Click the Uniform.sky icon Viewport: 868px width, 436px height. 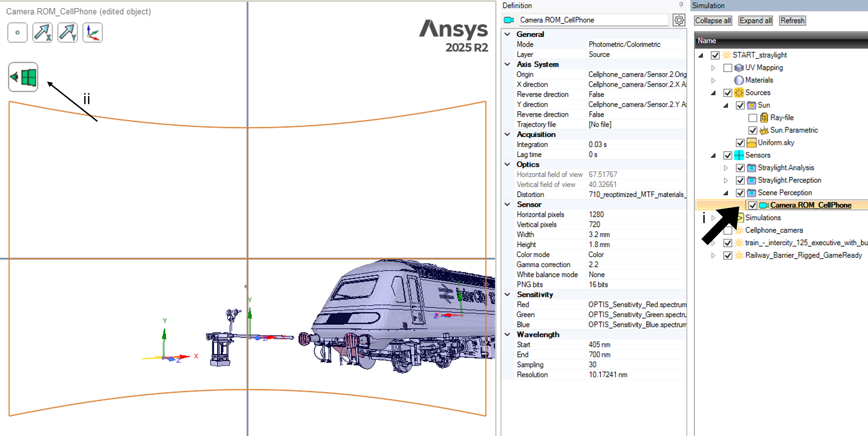pos(751,143)
